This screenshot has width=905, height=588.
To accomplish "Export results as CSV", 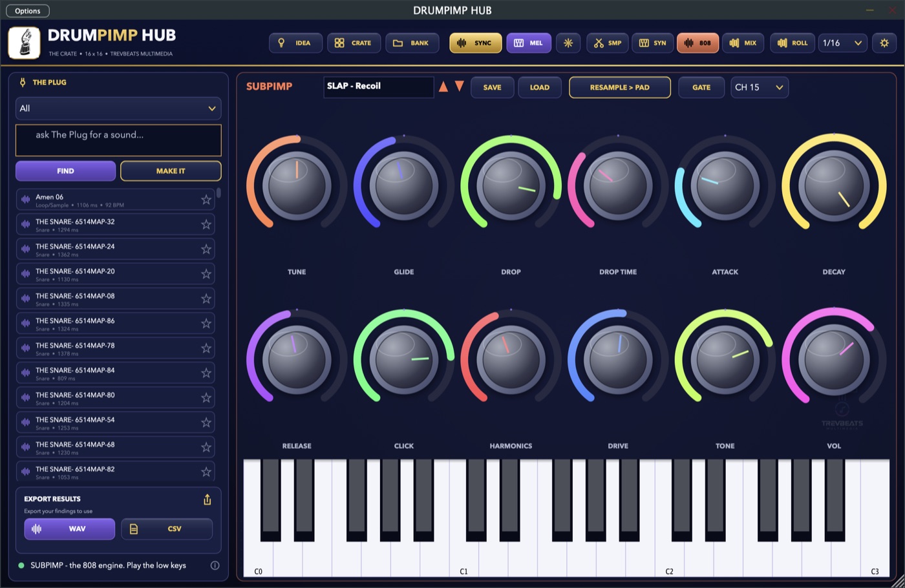I will (x=167, y=529).
